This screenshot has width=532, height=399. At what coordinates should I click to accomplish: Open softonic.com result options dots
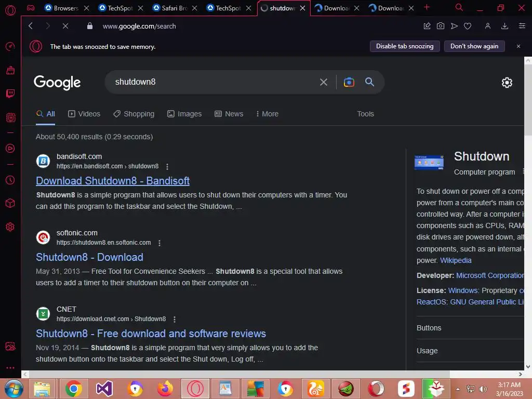point(159,243)
